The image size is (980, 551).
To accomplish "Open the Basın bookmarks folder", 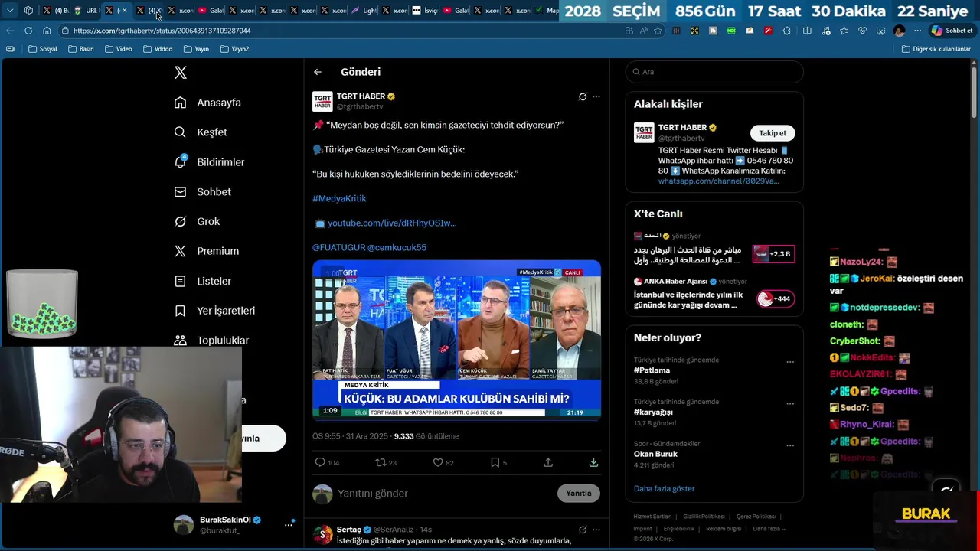I will pos(81,49).
